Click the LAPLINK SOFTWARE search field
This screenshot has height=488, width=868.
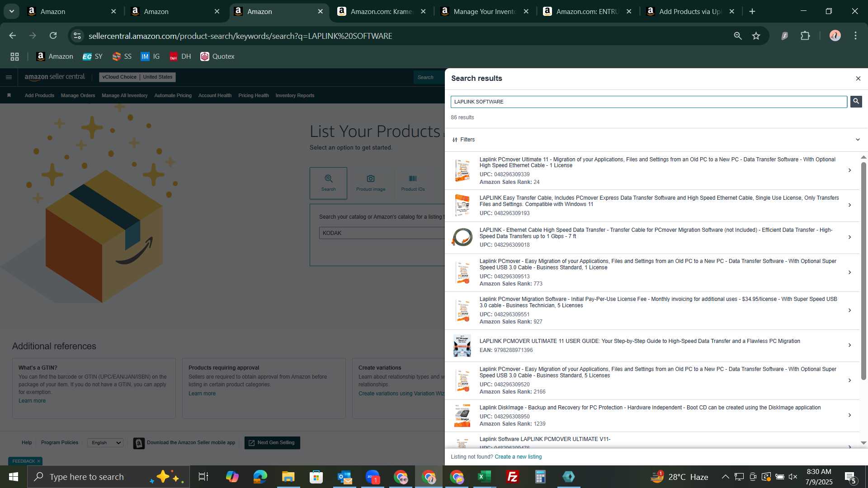coord(649,102)
